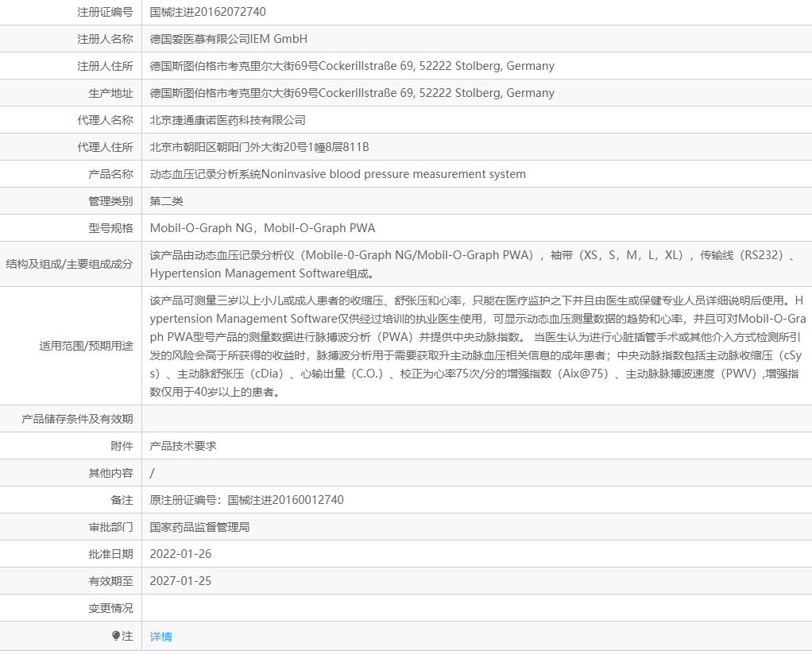Click the 变更情况 row label

110,608
